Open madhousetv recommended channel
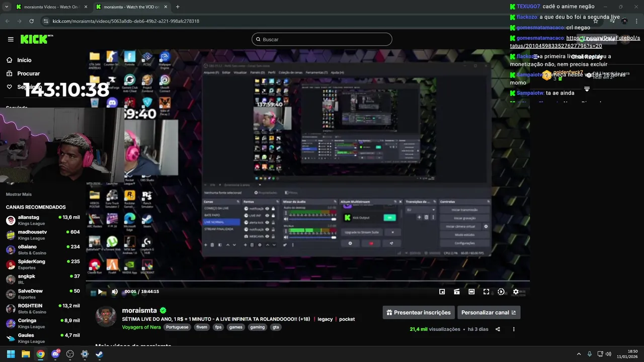The height and width of the screenshot is (362, 644). [x=43, y=235]
